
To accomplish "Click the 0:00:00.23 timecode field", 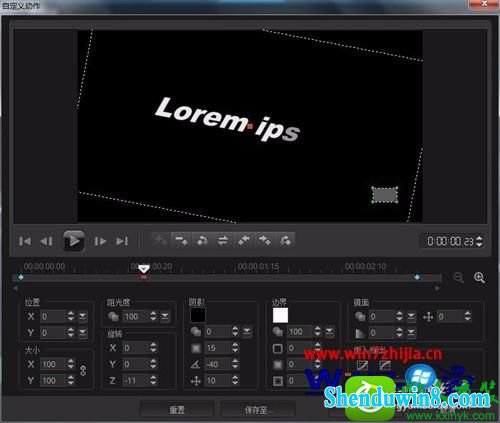I will [450, 241].
